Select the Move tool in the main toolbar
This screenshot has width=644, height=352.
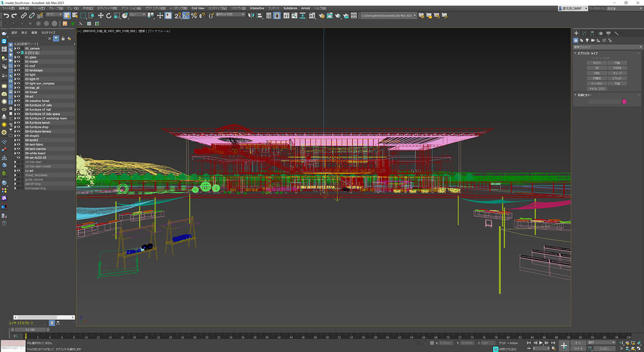tap(100, 16)
